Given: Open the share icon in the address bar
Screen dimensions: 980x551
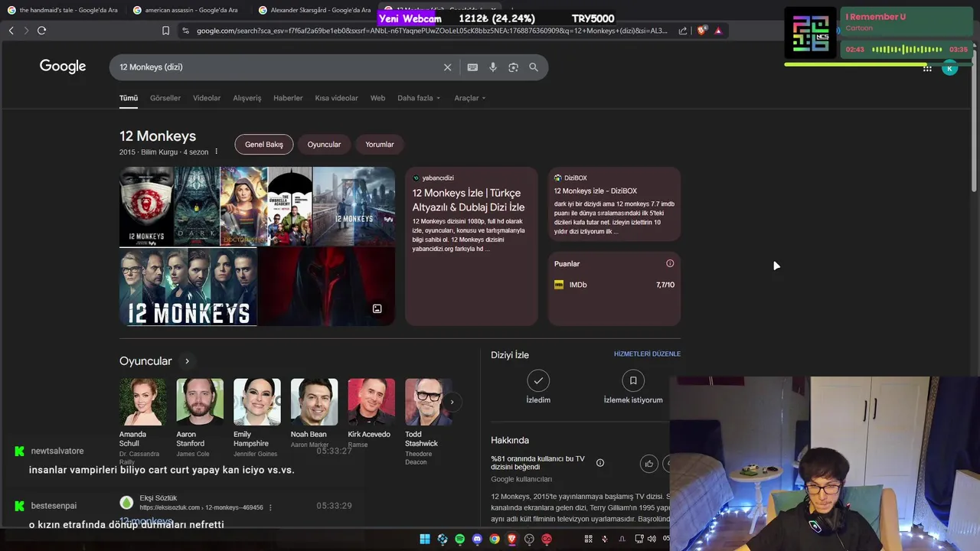Looking at the screenshot, I should pos(683,31).
